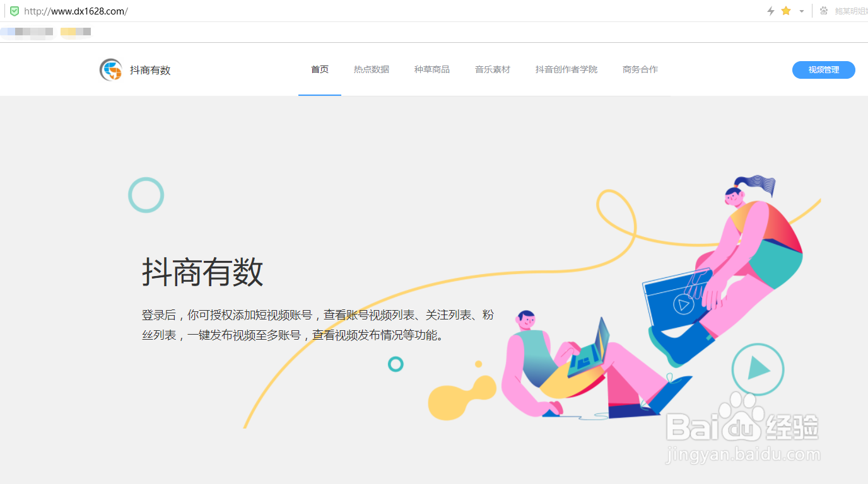Open the 商务合作 page
Image resolution: width=868 pixels, height=484 pixels.
pyautogui.click(x=640, y=69)
